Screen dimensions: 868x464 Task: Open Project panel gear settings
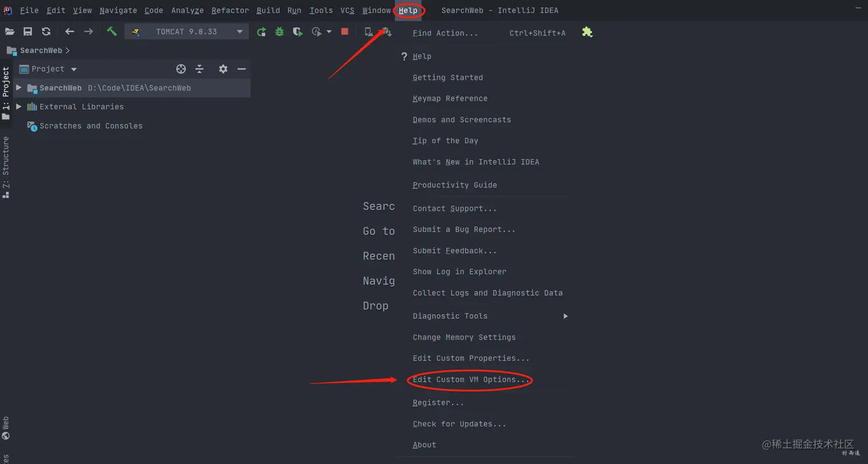coord(223,69)
